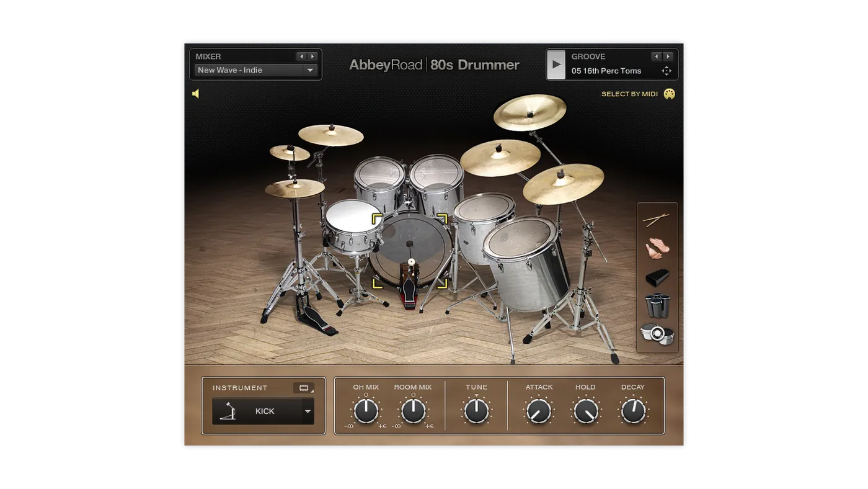
Task: Select the center crash cymbal above the floor toms
Action: (x=500, y=157)
